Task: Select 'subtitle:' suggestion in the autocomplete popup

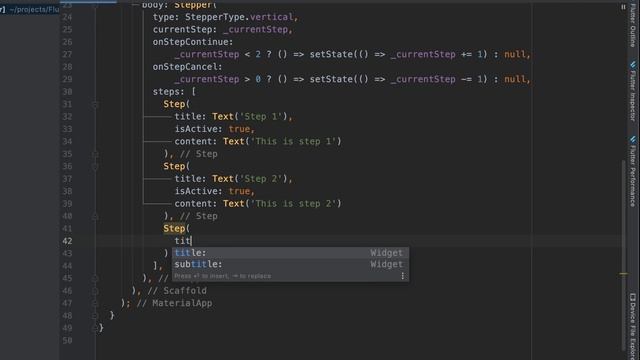Action: point(290,264)
